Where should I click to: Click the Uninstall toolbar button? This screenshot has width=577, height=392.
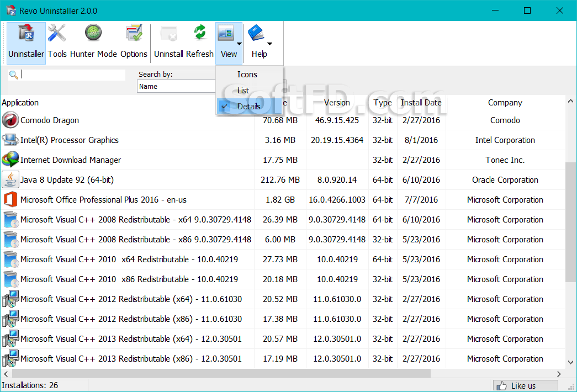(168, 43)
